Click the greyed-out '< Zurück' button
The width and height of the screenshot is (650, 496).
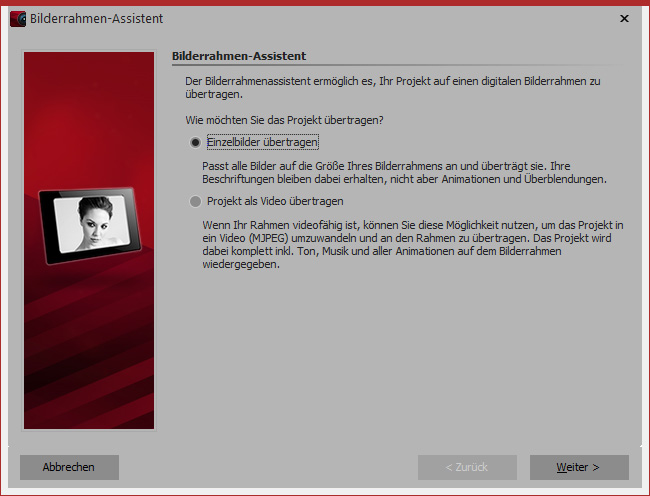coord(467,467)
